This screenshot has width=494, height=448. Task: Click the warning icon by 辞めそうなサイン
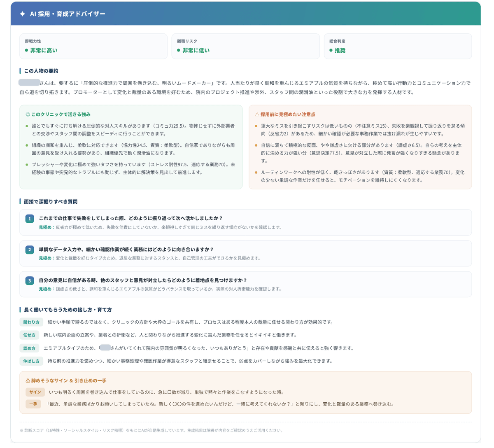coord(28,381)
